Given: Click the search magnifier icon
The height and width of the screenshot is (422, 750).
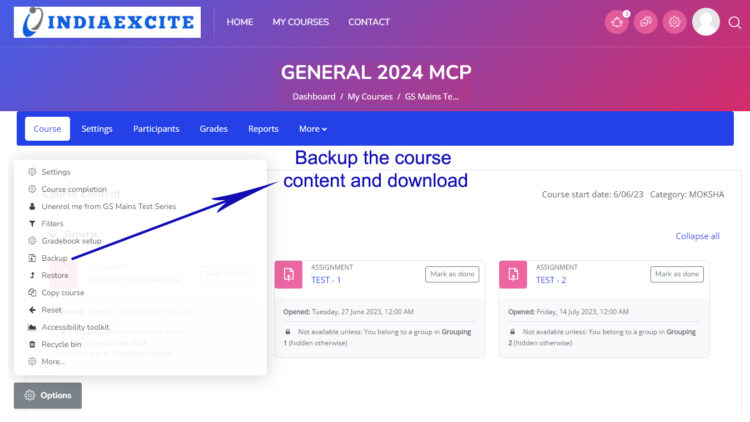Looking at the screenshot, I should click(735, 22).
